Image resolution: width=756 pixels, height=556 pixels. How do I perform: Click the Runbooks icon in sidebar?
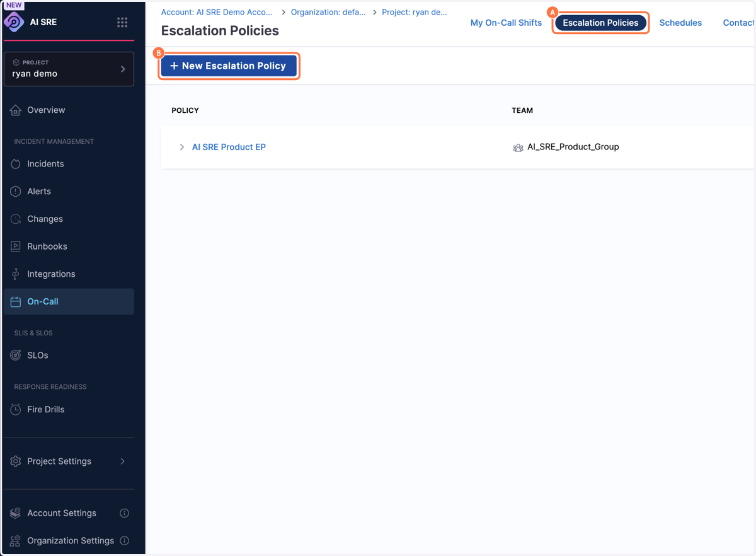point(16,246)
